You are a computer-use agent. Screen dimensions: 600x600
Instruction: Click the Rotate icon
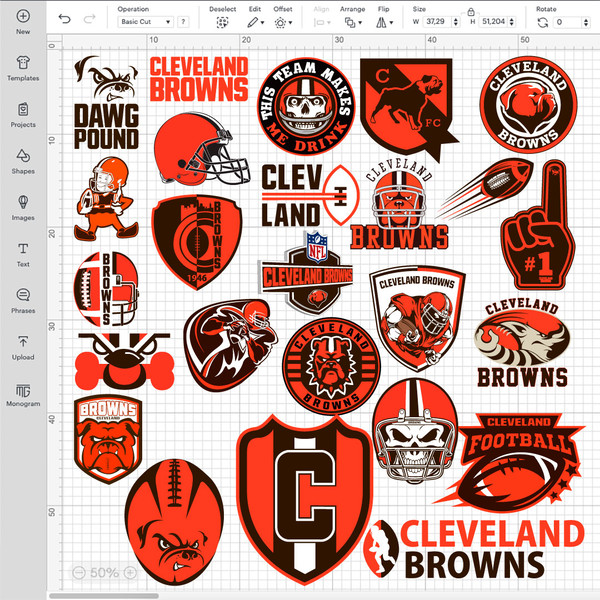click(x=542, y=23)
